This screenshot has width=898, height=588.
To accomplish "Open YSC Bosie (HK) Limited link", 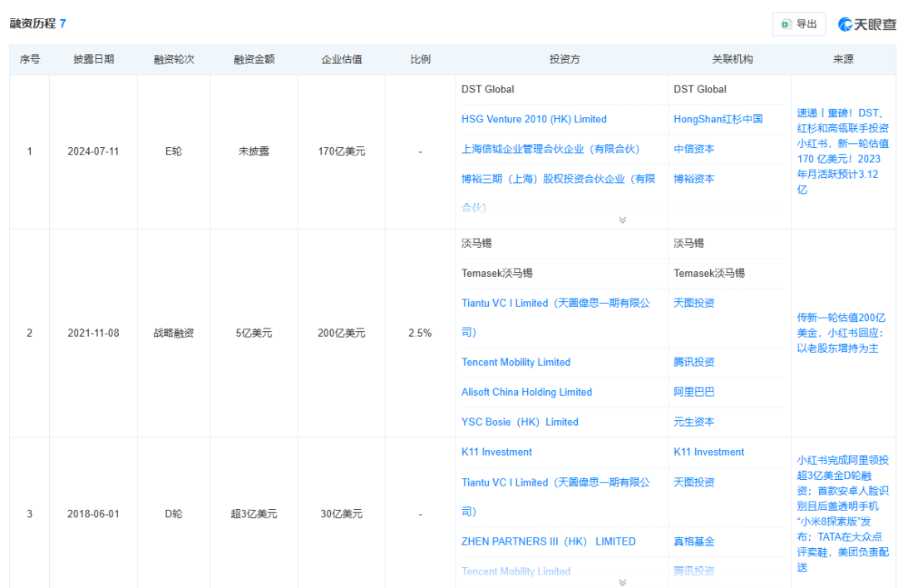I will pyautogui.click(x=520, y=422).
